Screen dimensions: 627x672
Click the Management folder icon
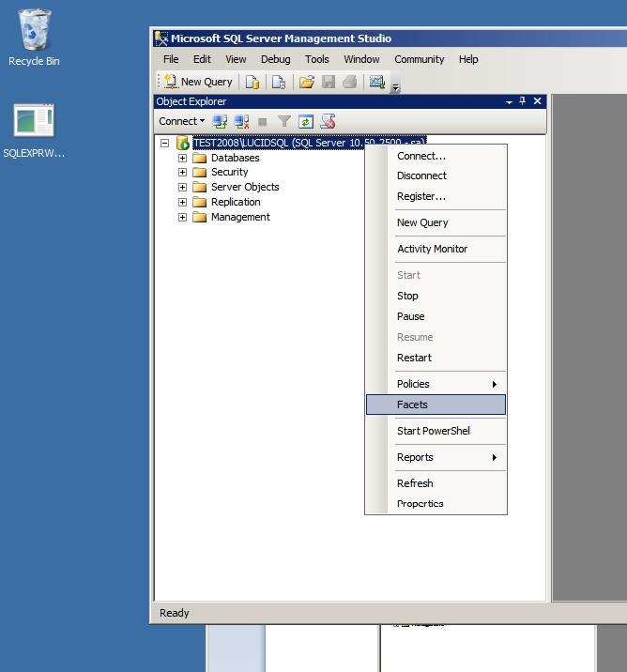click(199, 218)
